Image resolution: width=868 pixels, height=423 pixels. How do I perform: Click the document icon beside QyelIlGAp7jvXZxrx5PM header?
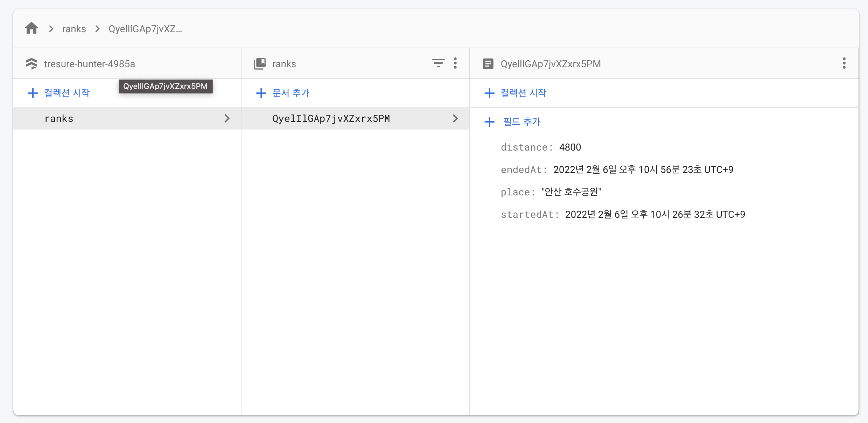[x=488, y=64]
